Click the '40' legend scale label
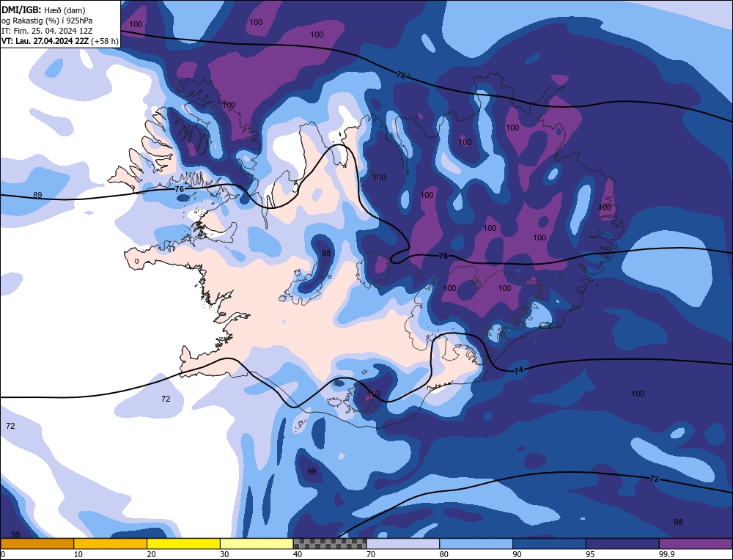 (x=298, y=554)
